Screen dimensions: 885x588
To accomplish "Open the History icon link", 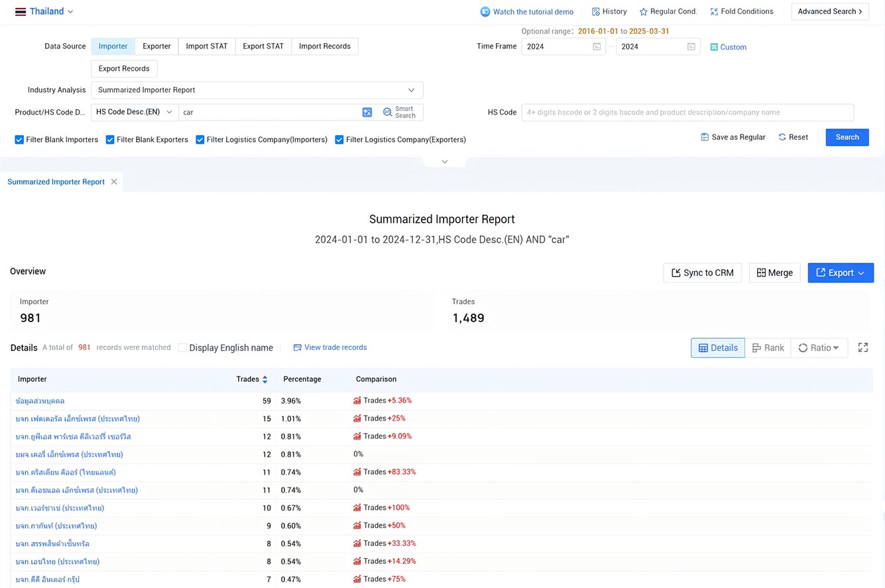I will coord(595,11).
